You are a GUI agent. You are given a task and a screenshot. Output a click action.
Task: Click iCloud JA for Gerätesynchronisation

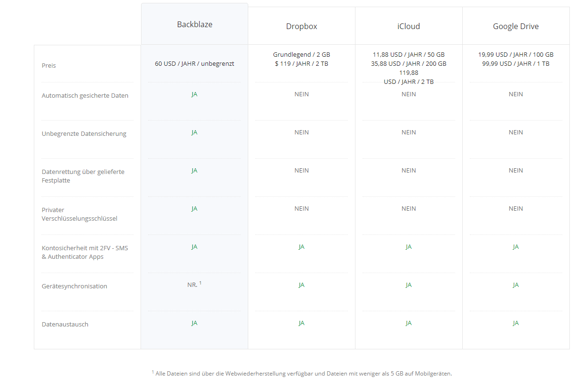tap(409, 285)
